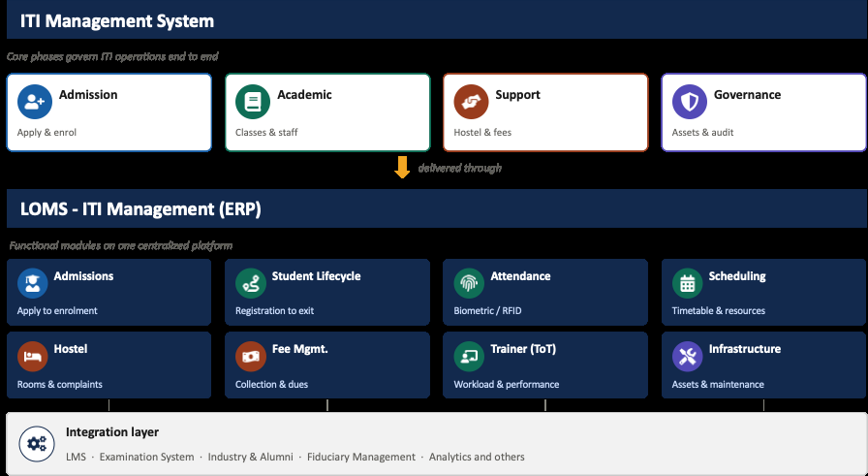868x476 pixels.
Task: Click the Trainer (ToT) module title
Action: click(x=523, y=349)
